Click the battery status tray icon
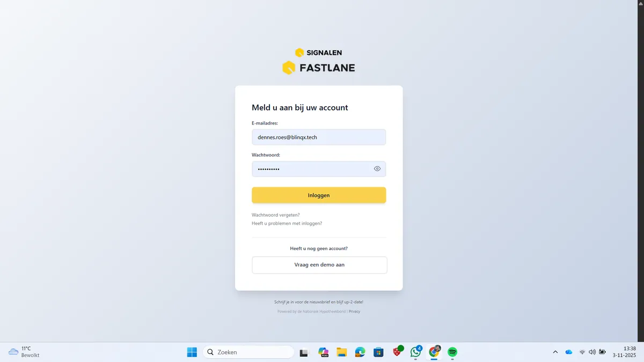Image resolution: width=644 pixels, height=362 pixels. click(x=603, y=352)
